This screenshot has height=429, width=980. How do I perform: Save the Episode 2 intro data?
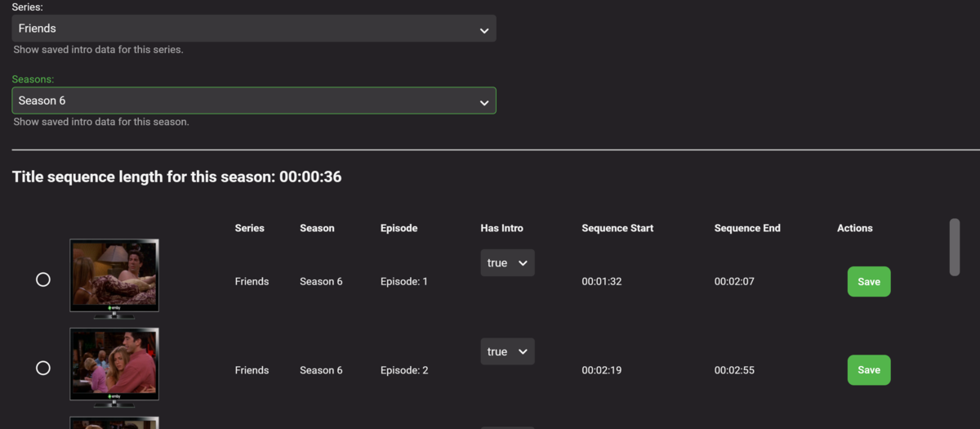(869, 369)
